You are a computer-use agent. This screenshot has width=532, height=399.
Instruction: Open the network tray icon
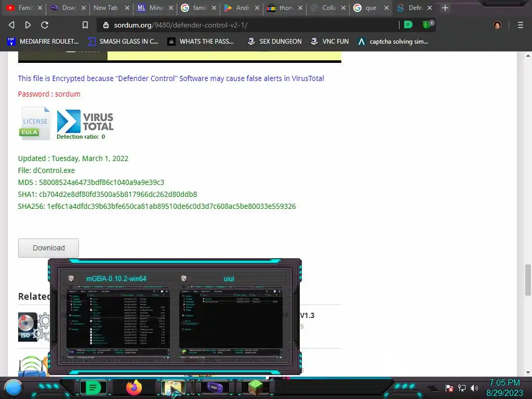click(462, 388)
